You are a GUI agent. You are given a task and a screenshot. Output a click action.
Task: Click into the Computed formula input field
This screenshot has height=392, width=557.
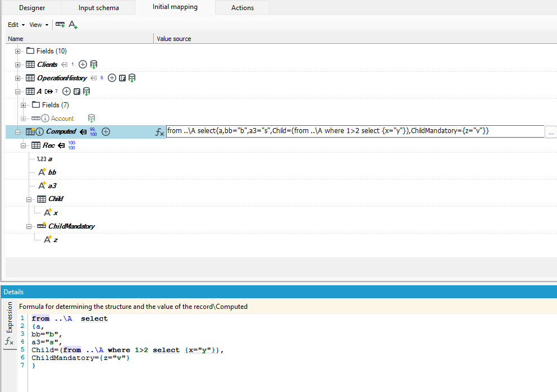pos(355,131)
